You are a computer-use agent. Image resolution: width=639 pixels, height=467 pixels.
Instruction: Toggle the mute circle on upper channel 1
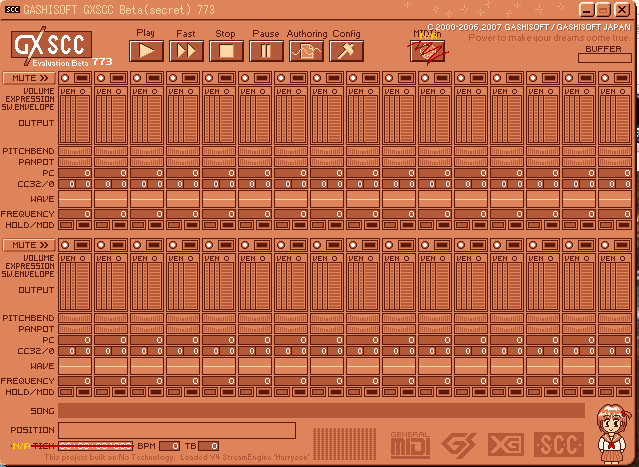click(x=65, y=78)
